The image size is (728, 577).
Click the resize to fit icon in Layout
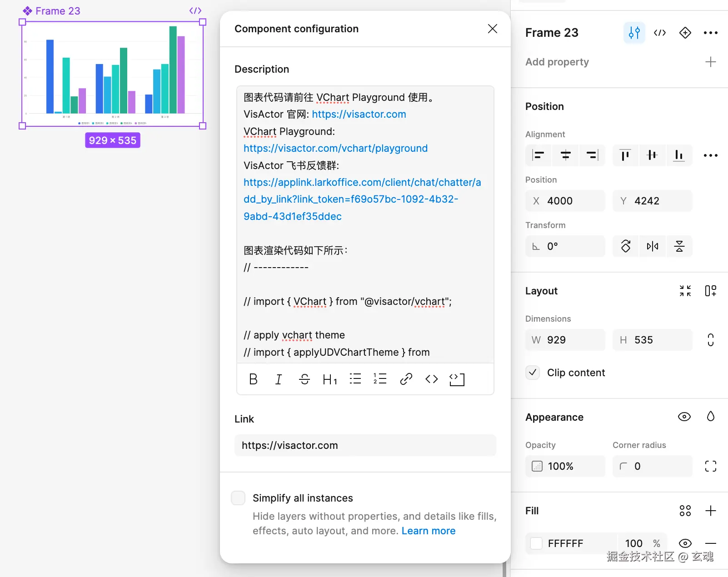point(685,291)
